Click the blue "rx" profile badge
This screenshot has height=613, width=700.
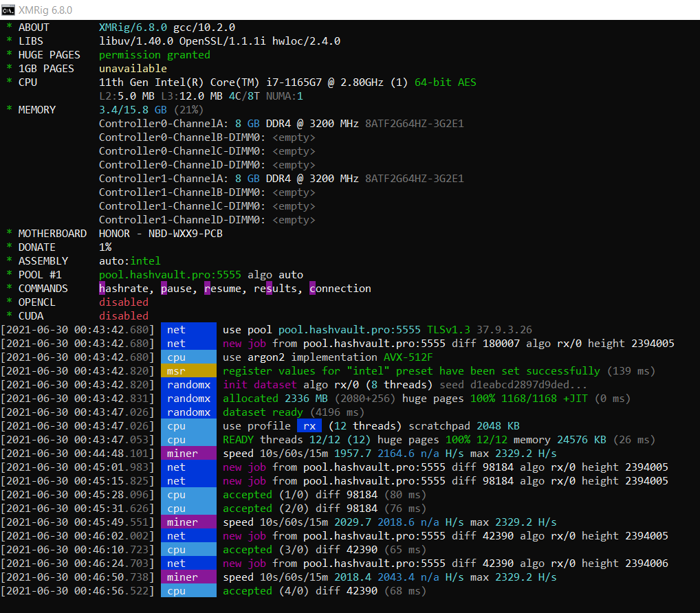coord(309,426)
